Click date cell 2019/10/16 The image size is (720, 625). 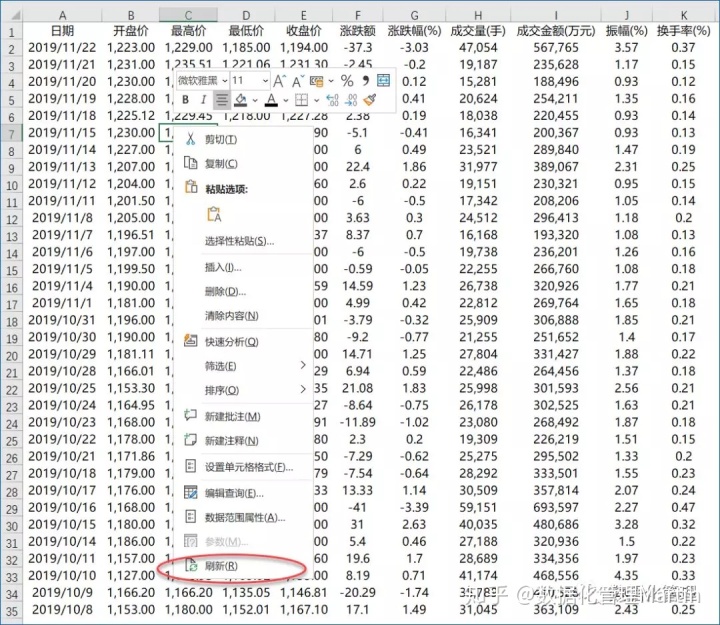click(62, 507)
